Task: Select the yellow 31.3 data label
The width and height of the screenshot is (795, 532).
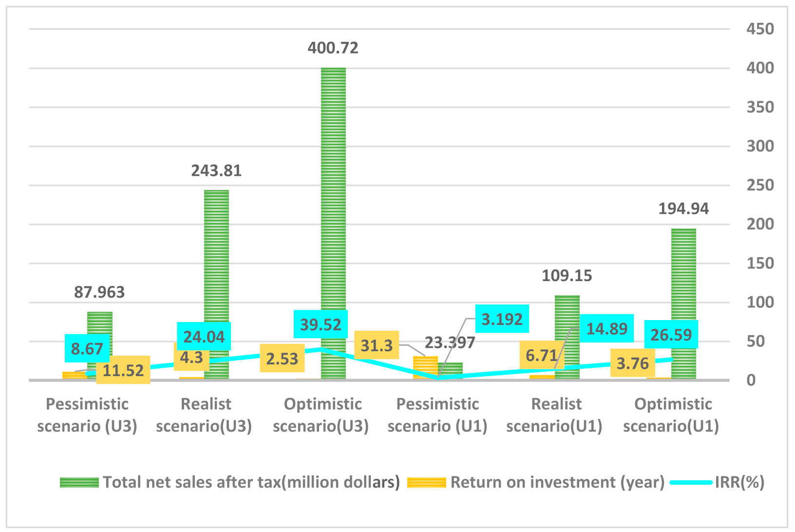Action: click(x=377, y=345)
